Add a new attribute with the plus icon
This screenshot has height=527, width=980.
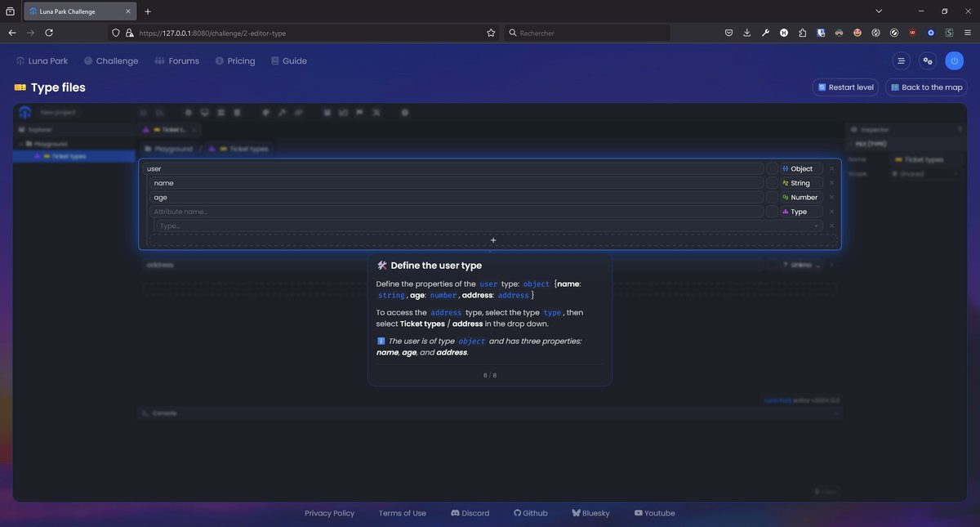(493, 240)
